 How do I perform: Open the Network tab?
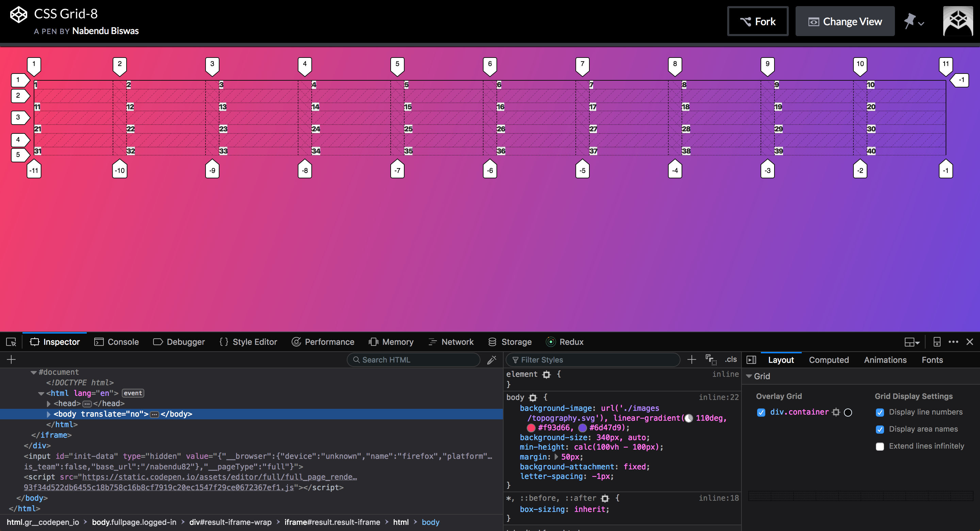tap(451, 342)
